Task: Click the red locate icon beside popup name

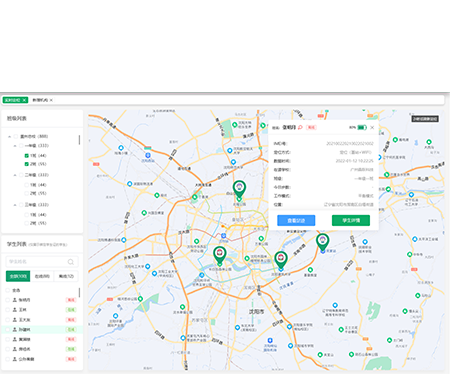Action: (x=300, y=127)
